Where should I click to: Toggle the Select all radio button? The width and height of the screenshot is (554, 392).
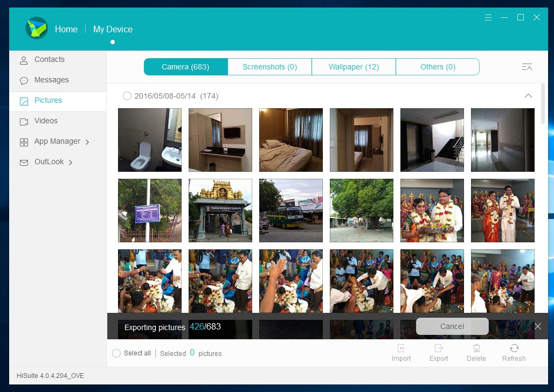[x=116, y=353]
